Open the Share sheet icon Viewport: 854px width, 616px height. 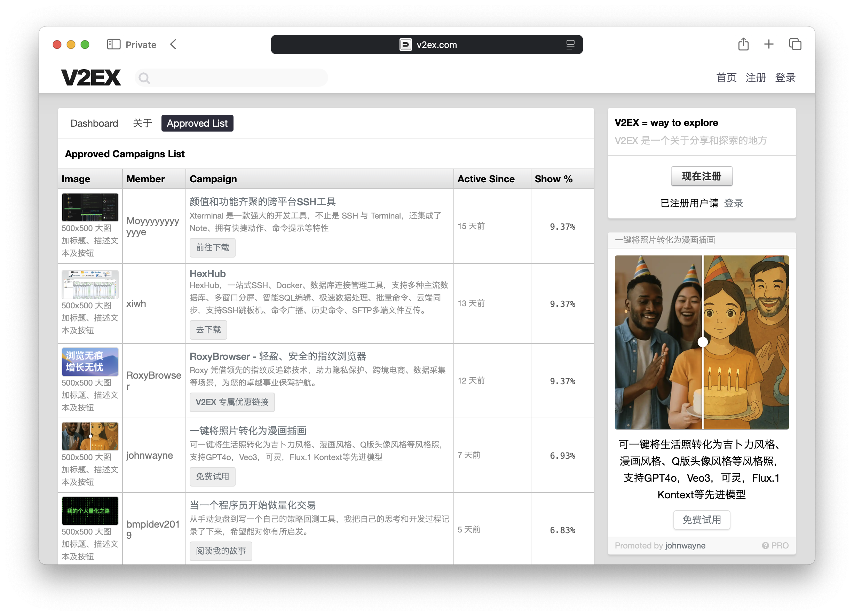743,45
